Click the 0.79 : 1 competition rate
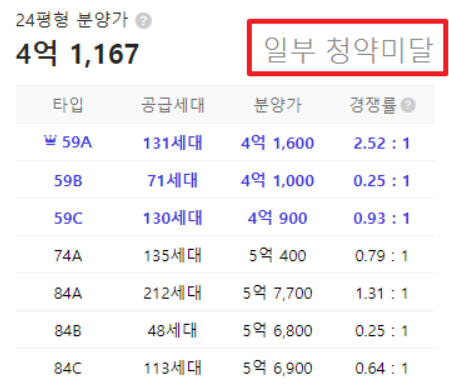This screenshot has width=449, height=389. [381, 256]
